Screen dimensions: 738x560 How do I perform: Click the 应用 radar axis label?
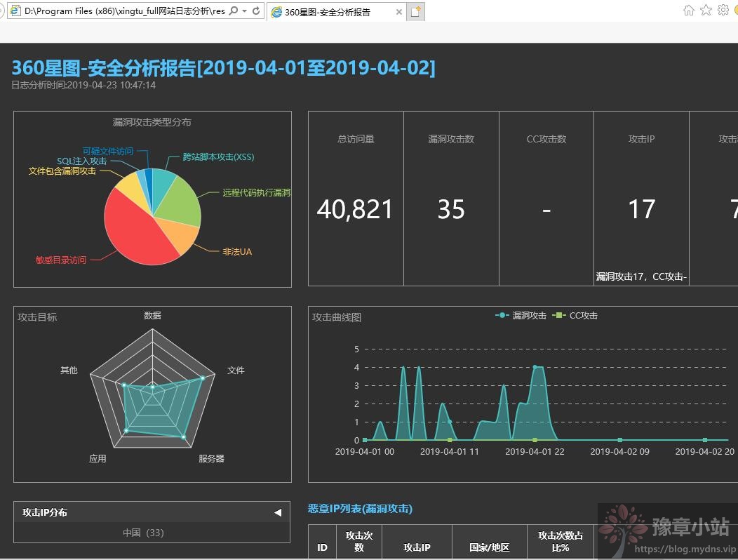coord(98,459)
